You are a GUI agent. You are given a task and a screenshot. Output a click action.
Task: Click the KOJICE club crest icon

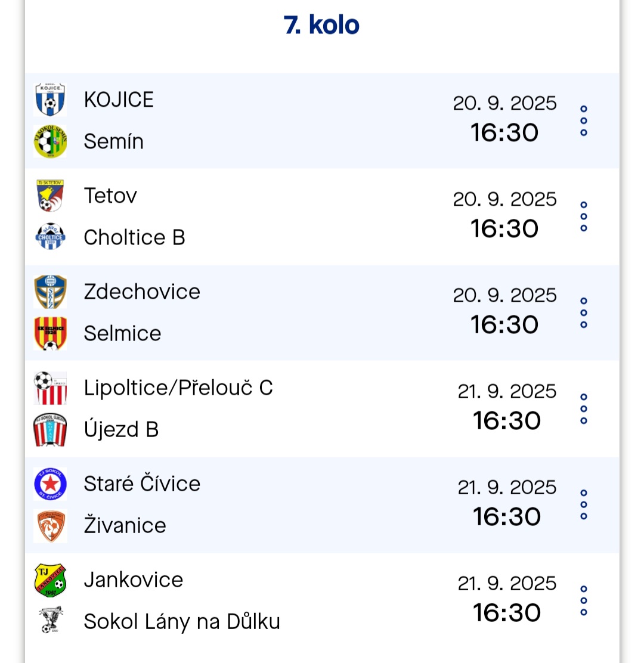pos(50,100)
